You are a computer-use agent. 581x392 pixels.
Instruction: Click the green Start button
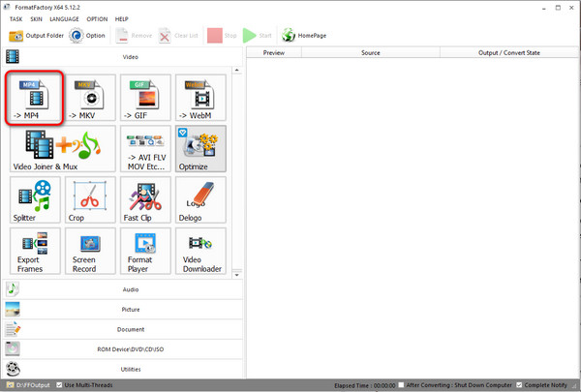258,36
